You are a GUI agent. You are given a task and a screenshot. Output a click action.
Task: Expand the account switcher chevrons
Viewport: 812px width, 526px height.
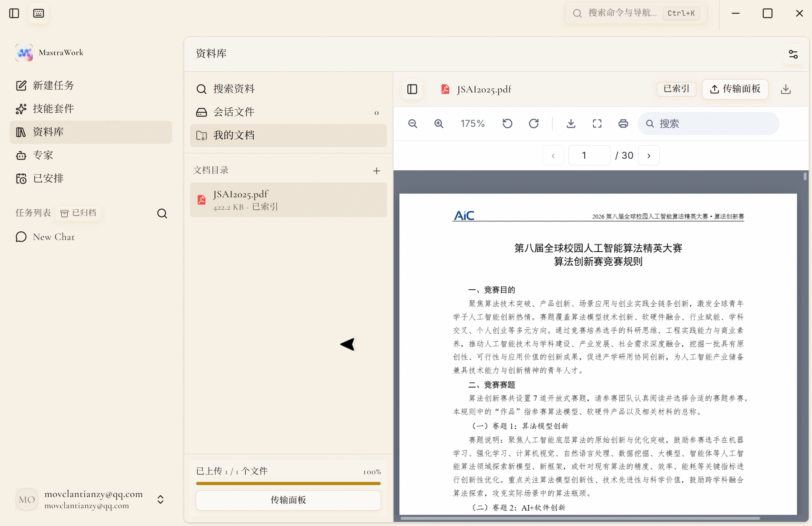(x=161, y=499)
